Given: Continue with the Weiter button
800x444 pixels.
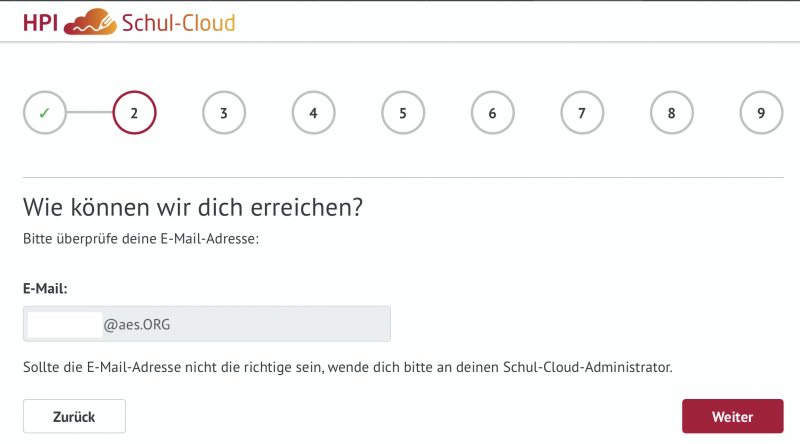Looking at the screenshot, I should 732,416.
